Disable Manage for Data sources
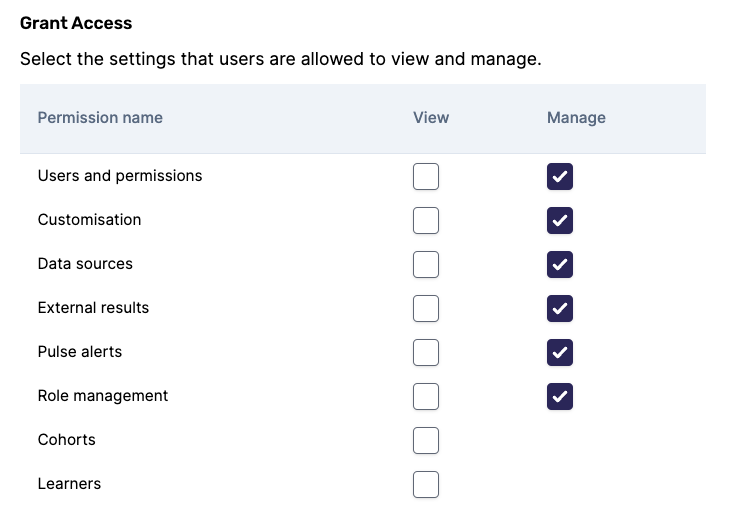729x517 pixels. coord(560,265)
